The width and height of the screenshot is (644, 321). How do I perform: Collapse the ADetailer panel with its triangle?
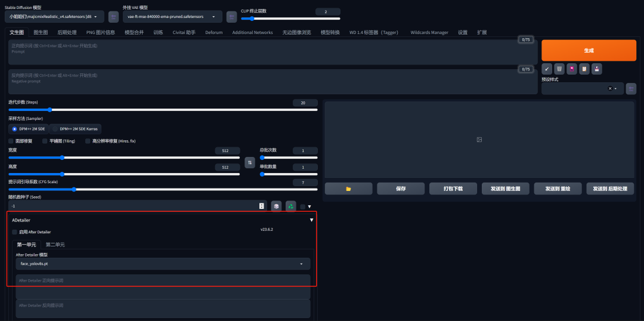coord(311,220)
